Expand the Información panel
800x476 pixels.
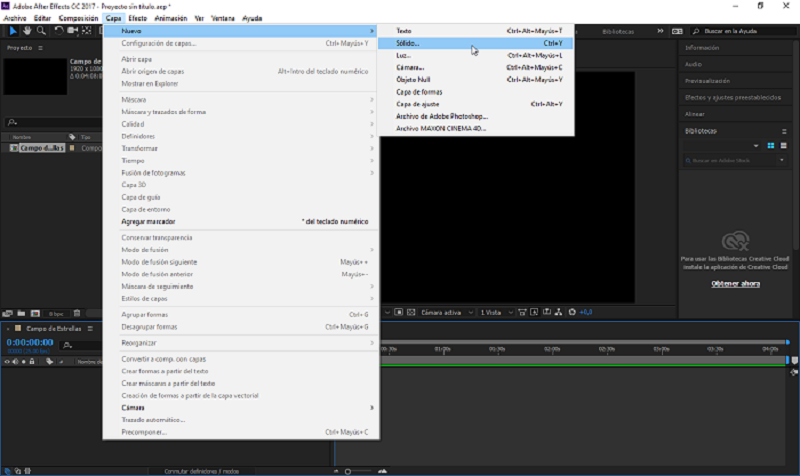(702, 48)
